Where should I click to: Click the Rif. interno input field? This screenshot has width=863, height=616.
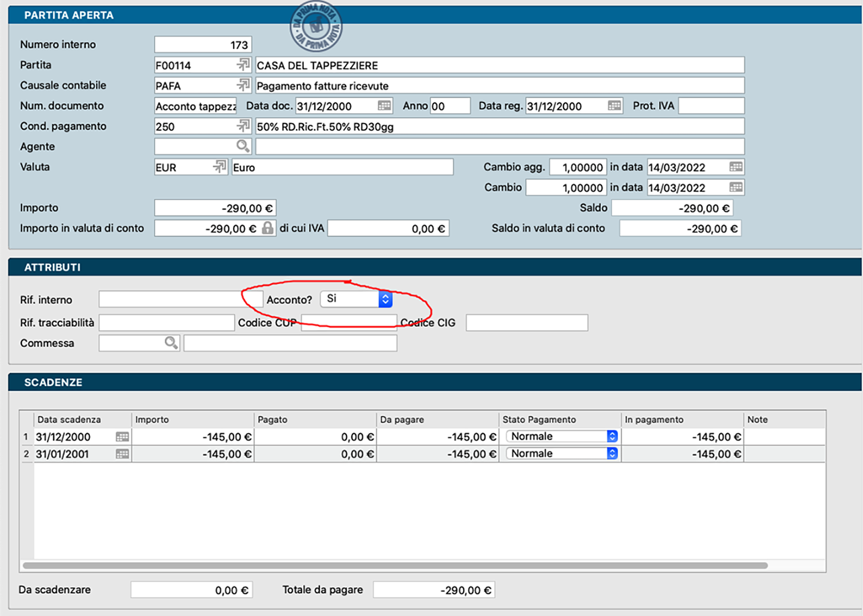[171, 299]
